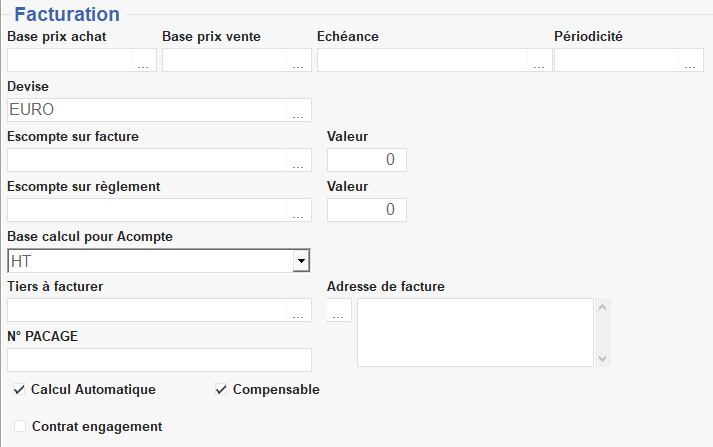This screenshot has height=447, width=713.
Task: Open Base prix achat lookup ellipsis button
Action: pyautogui.click(x=144, y=61)
